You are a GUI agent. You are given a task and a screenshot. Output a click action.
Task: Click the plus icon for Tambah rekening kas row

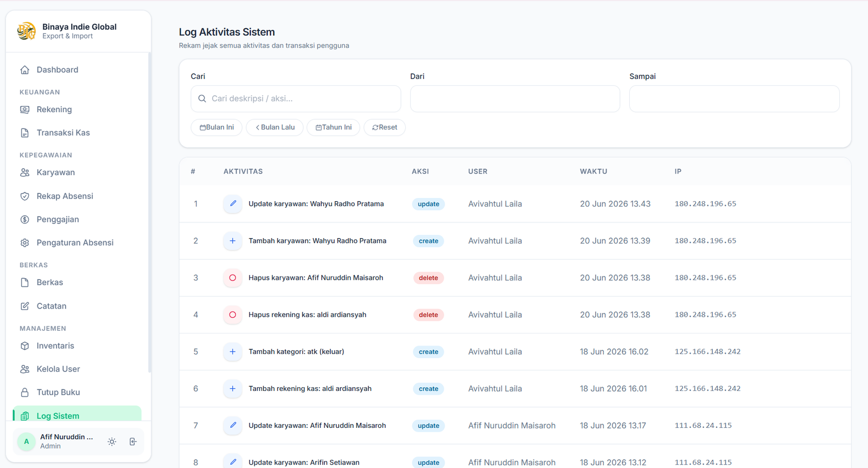click(233, 389)
